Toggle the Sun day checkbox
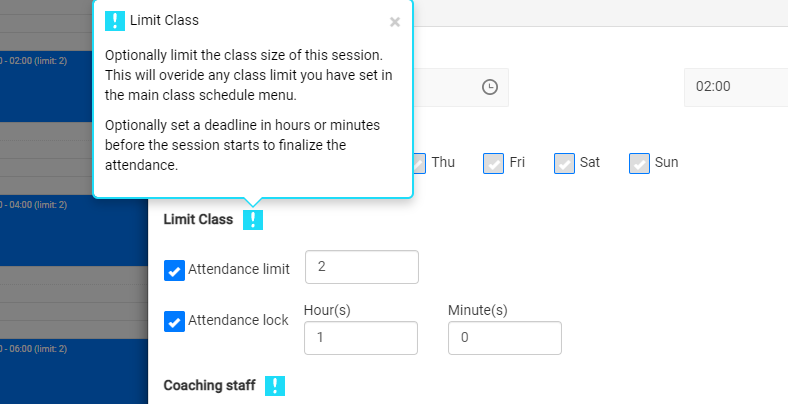 [639, 163]
